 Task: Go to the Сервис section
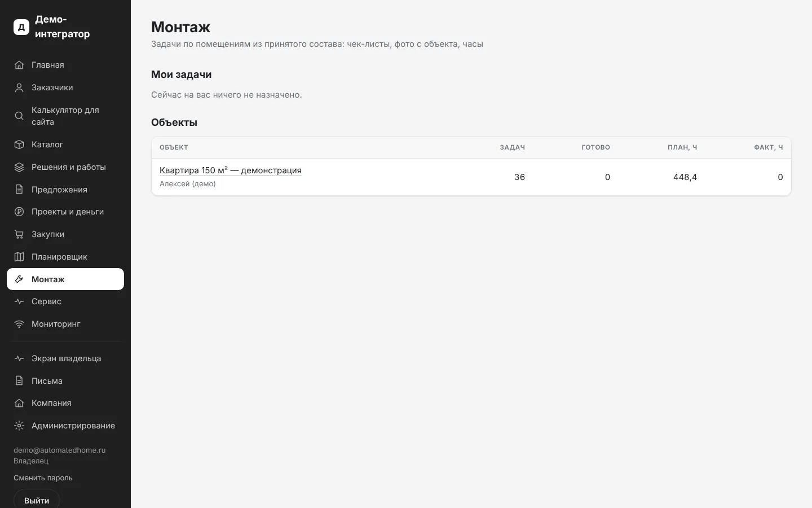tap(65, 301)
